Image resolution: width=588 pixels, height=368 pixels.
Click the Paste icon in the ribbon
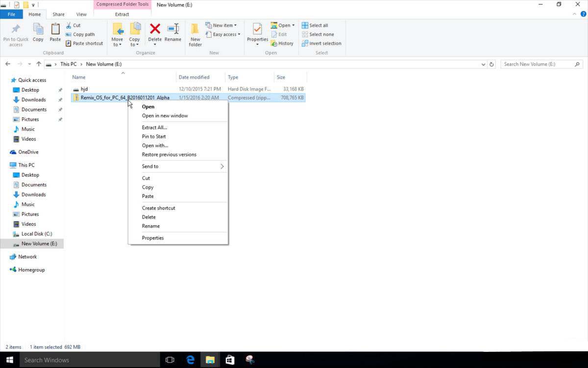click(x=55, y=29)
